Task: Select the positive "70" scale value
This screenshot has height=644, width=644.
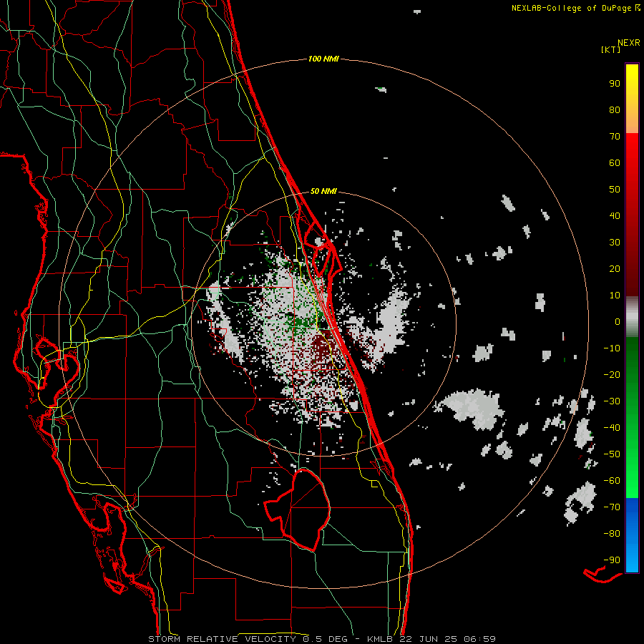Action: tap(615, 137)
